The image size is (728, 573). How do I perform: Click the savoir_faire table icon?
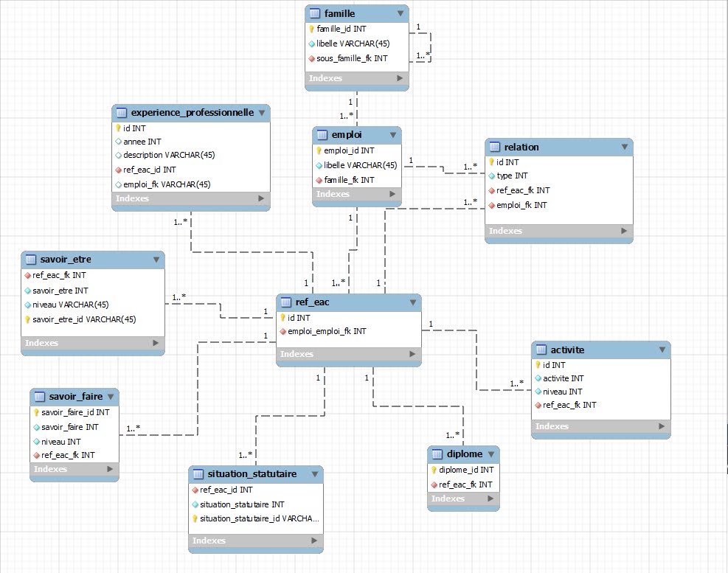tap(40, 397)
